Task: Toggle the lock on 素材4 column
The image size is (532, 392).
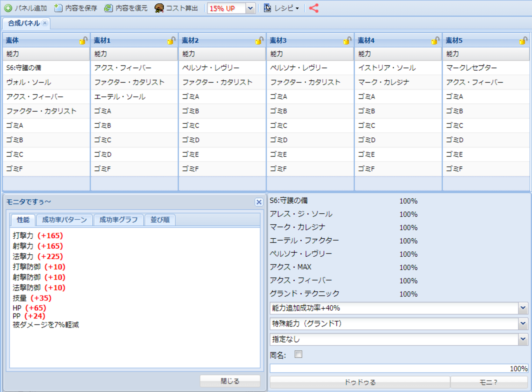Action: (435, 40)
